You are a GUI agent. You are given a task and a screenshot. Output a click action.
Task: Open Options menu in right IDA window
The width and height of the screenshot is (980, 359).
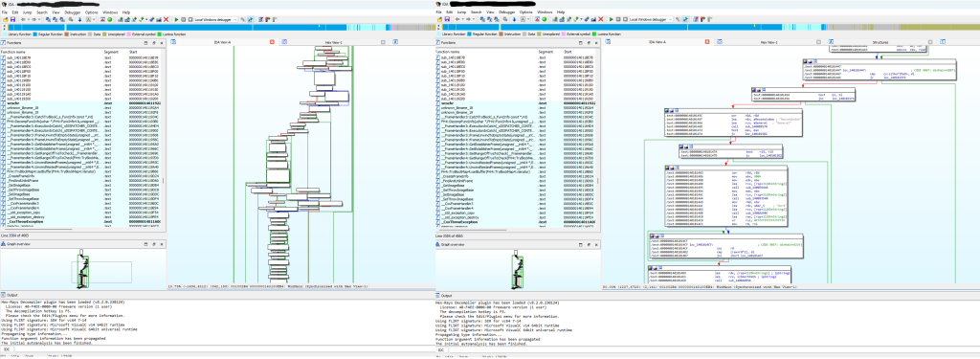point(526,12)
